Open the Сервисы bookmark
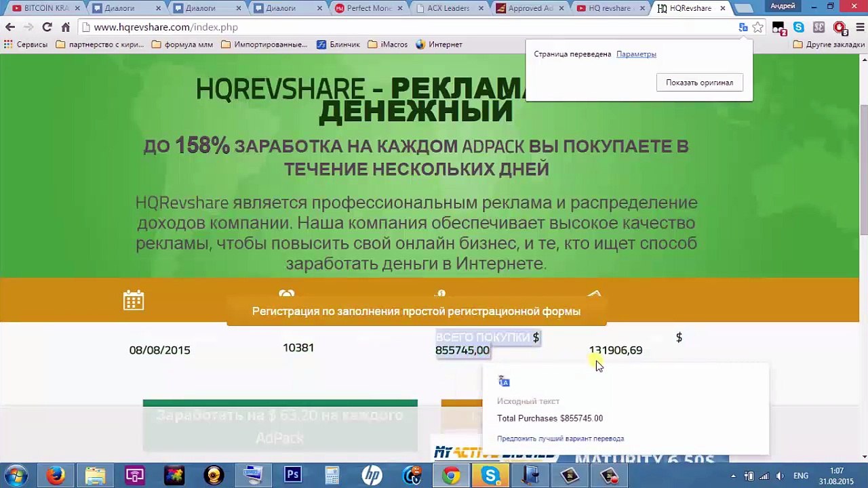 (x=26, y=44)
